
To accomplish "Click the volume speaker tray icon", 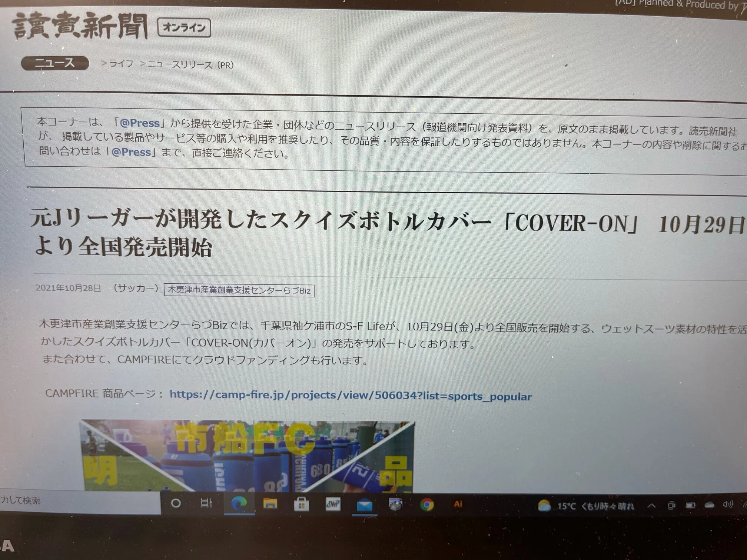I will click(x=728, y=504).
